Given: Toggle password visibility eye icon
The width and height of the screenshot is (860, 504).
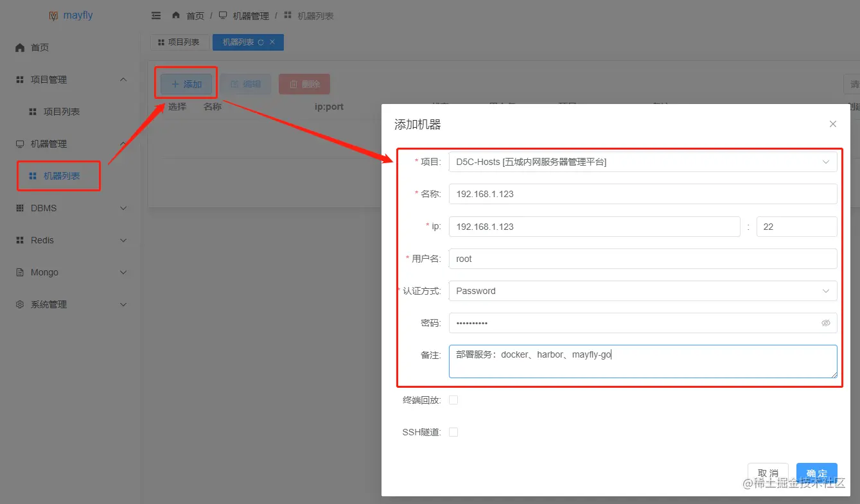Looking at the screenshot, I should coord(826,323).
